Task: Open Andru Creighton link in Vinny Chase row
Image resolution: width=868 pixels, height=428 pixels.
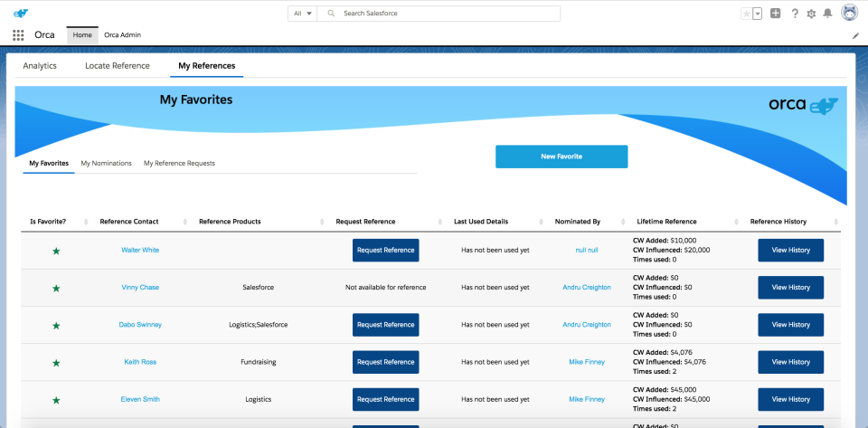Action: coord(587,288)
